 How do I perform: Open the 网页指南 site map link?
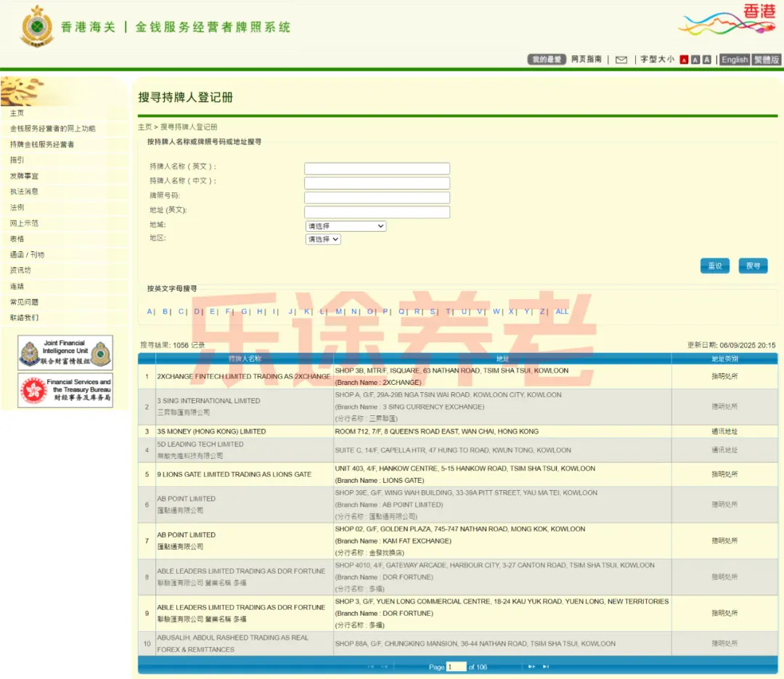[586, 59]
